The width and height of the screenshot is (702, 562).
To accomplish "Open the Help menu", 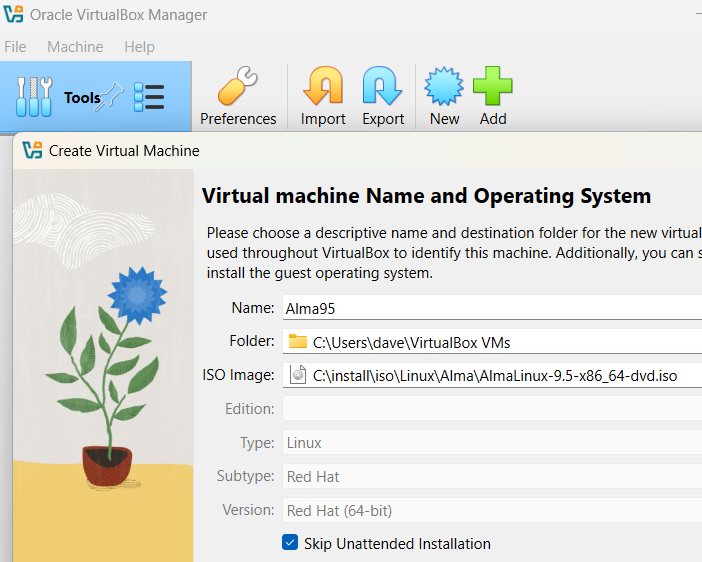I will pos(139,47).
